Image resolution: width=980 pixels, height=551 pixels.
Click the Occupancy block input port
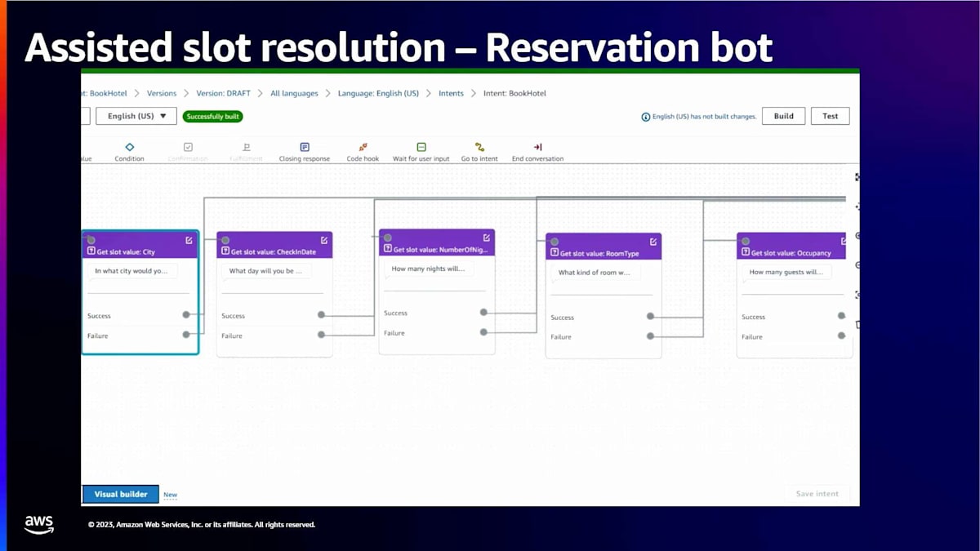pos(745,241)
